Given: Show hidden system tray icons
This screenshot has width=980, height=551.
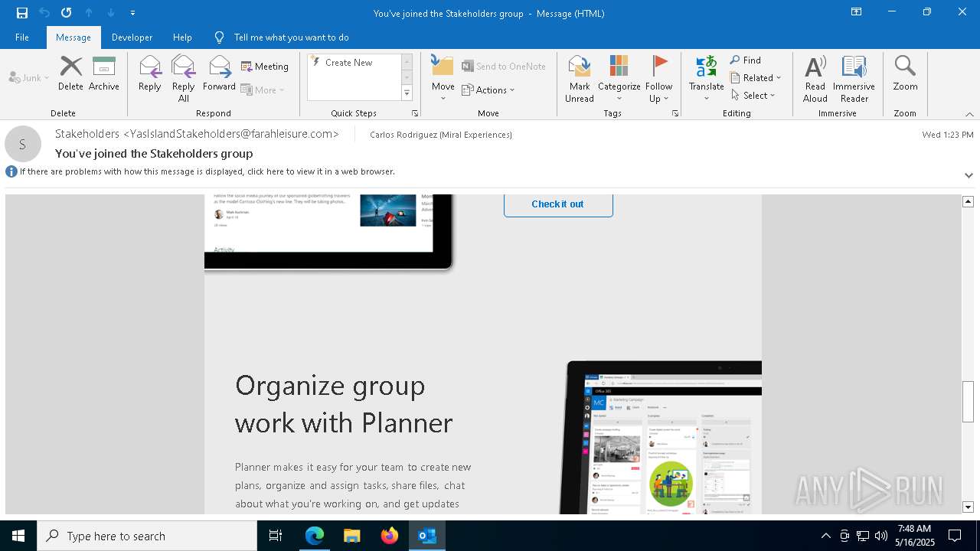Looking at the screenshot, I should coord(825,536).
